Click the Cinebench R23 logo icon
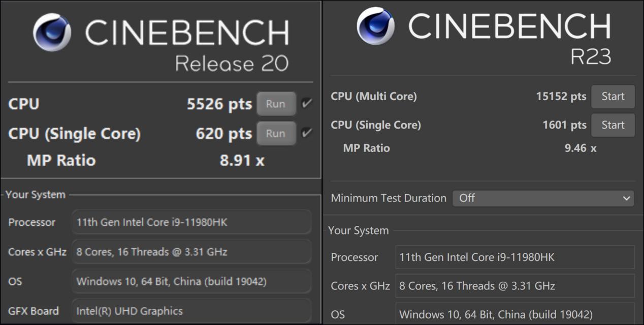 click(375, 26)
